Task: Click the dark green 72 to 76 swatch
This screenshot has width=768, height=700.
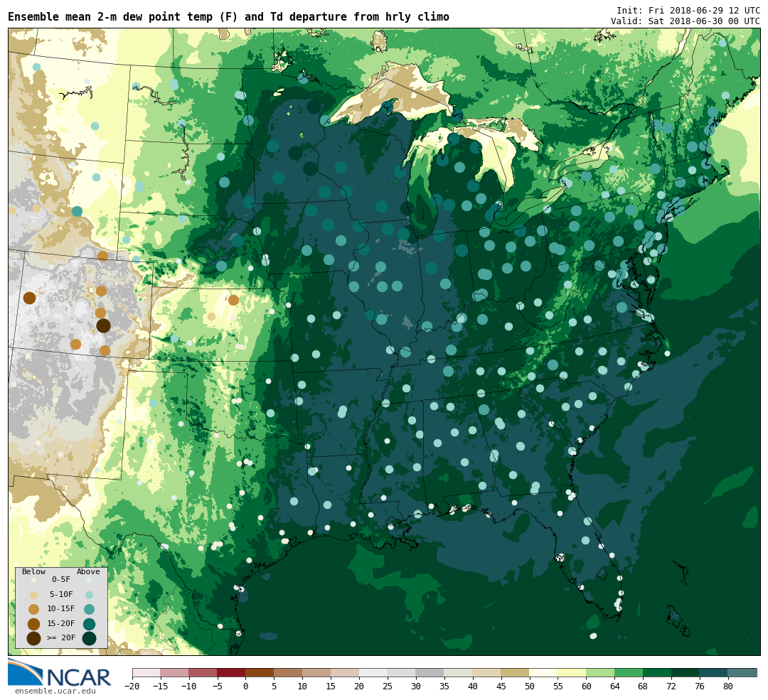Action: 686,672
